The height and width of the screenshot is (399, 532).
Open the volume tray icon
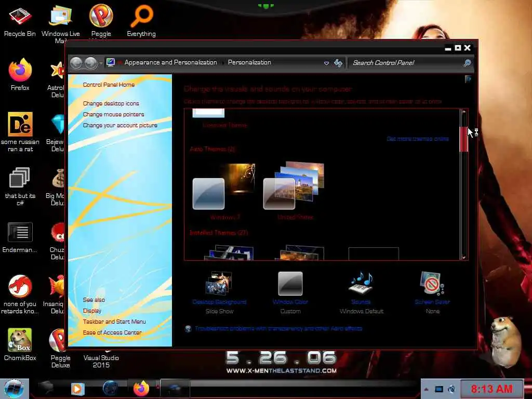coord(451,389)
